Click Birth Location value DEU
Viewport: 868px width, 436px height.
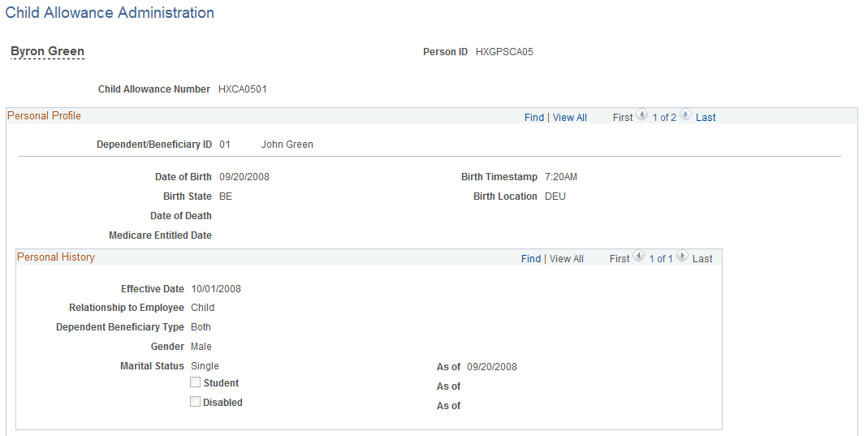pos(555,196)
